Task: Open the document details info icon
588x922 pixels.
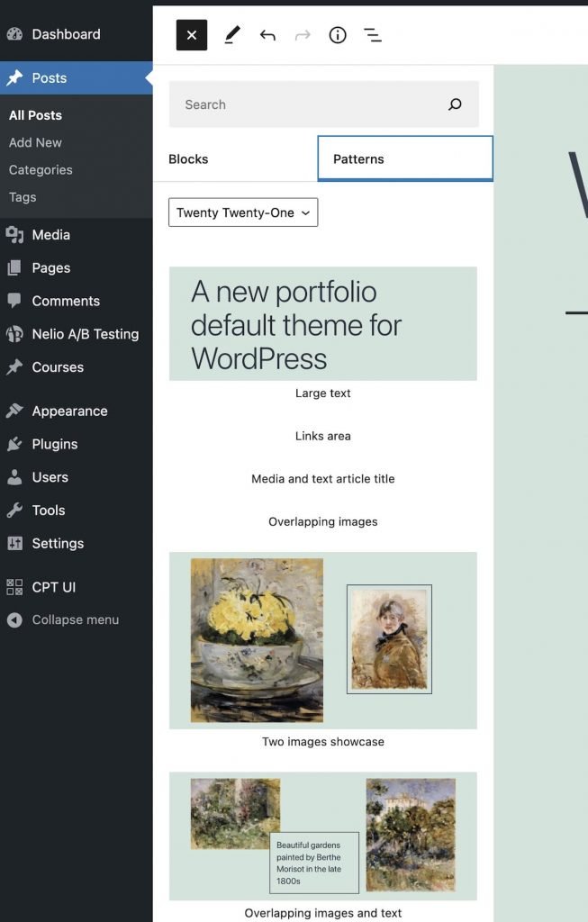Action: point(338,35)
